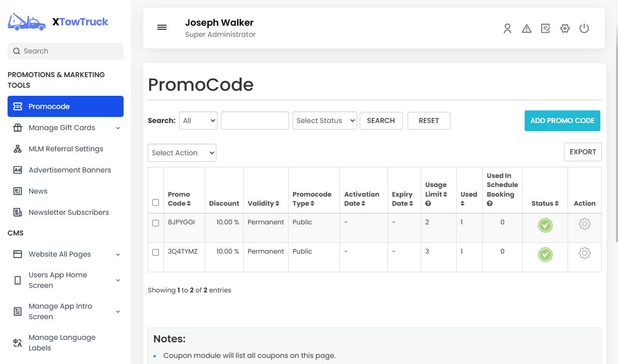Click the edit document icon in header

(545, 29)
